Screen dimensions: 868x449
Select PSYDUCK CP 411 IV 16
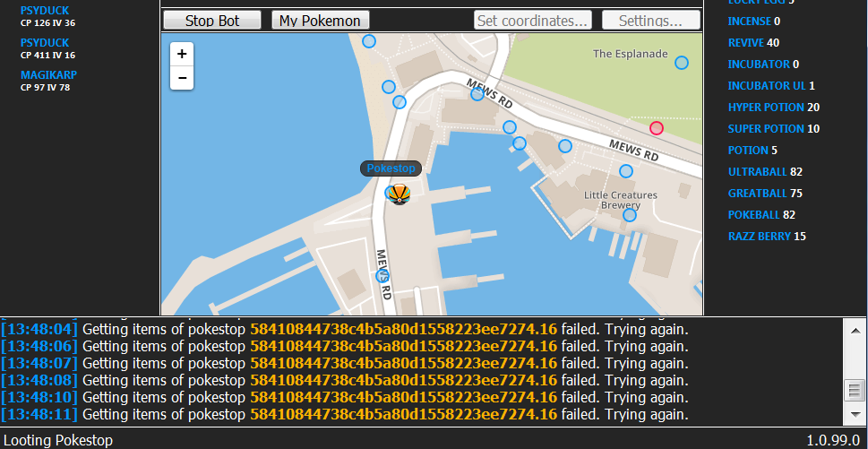pyautogui.click(x=47, y=48)
